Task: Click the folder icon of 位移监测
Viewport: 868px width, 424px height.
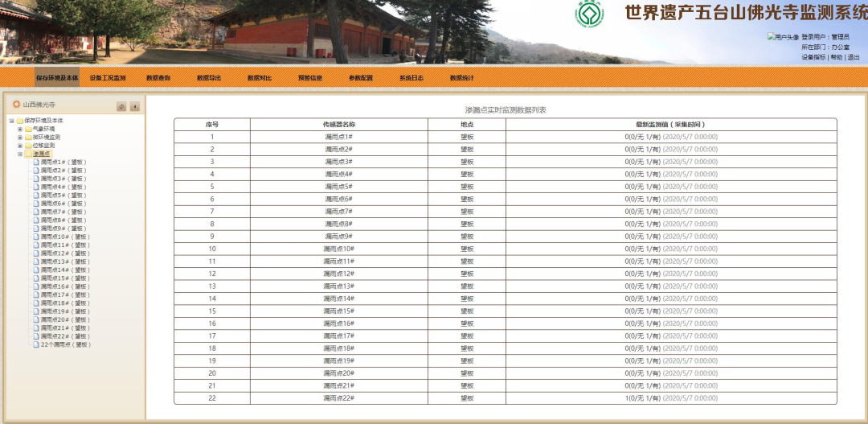Action: 28,146
